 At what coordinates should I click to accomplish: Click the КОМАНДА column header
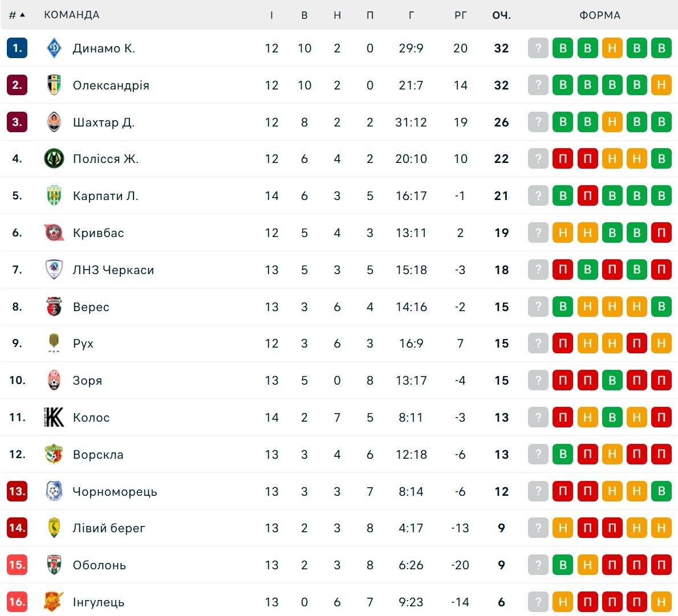pos(72,15)
